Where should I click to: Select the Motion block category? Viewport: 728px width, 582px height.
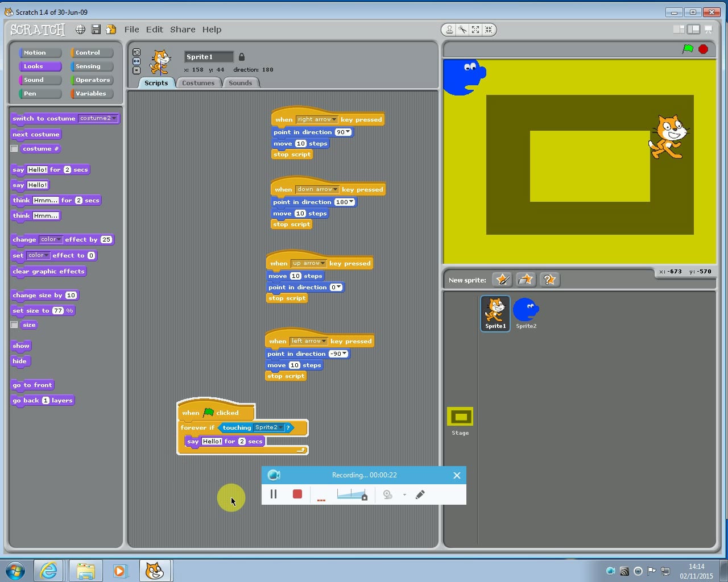point(40,52)
